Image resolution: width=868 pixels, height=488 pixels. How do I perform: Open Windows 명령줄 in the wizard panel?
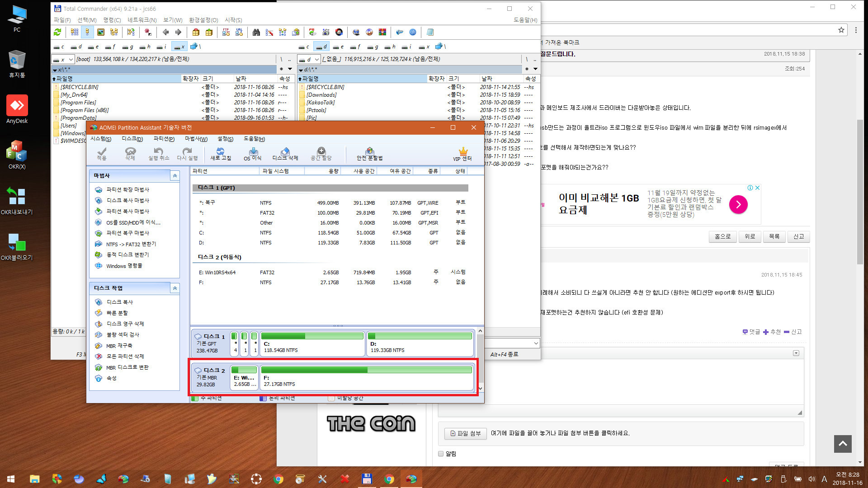pyautogui.click(x=124, y=266)
